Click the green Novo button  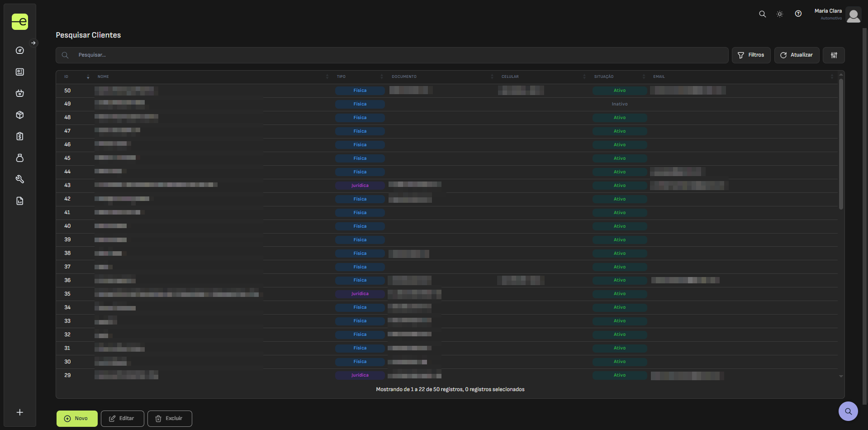pos(76,419)
